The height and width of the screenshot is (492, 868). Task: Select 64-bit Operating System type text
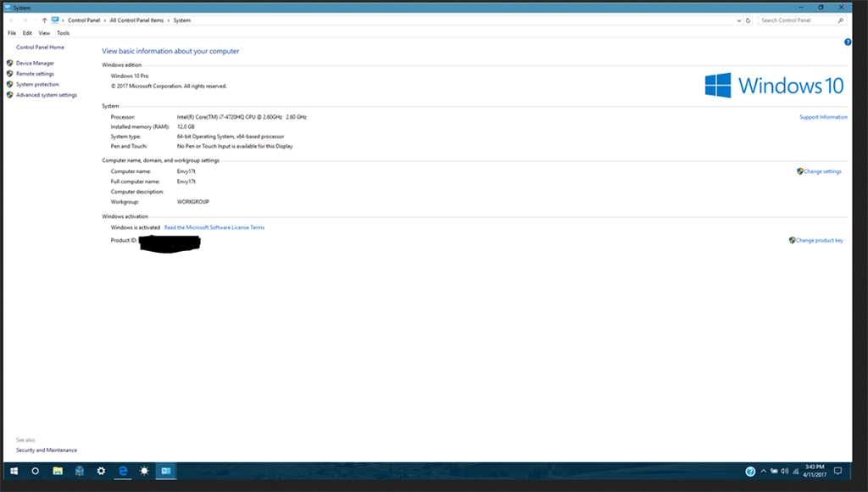(231, 137)
